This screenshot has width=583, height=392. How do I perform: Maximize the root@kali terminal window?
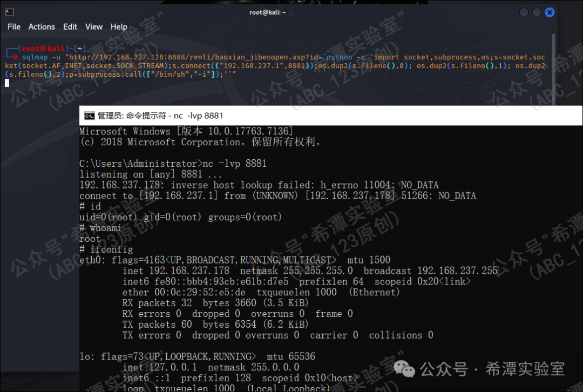pos(537,12)
